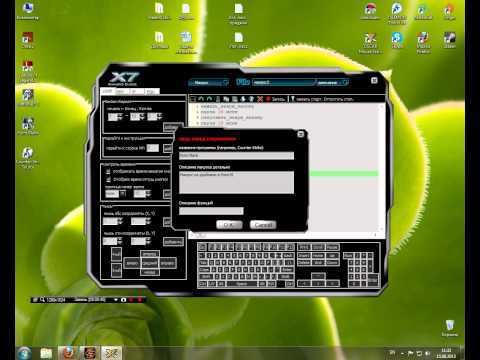
Task: Click the red X delete icon
Action: click(x=260, y=99)
